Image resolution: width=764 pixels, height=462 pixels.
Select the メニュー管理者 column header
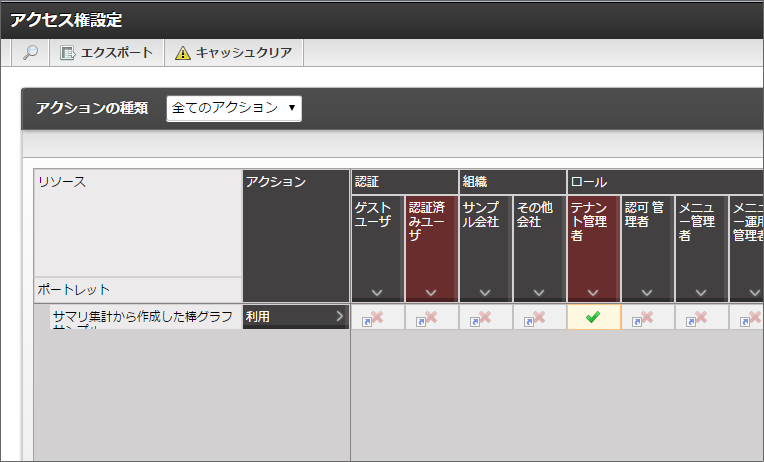pyautogui.click(x=702, y=249)
